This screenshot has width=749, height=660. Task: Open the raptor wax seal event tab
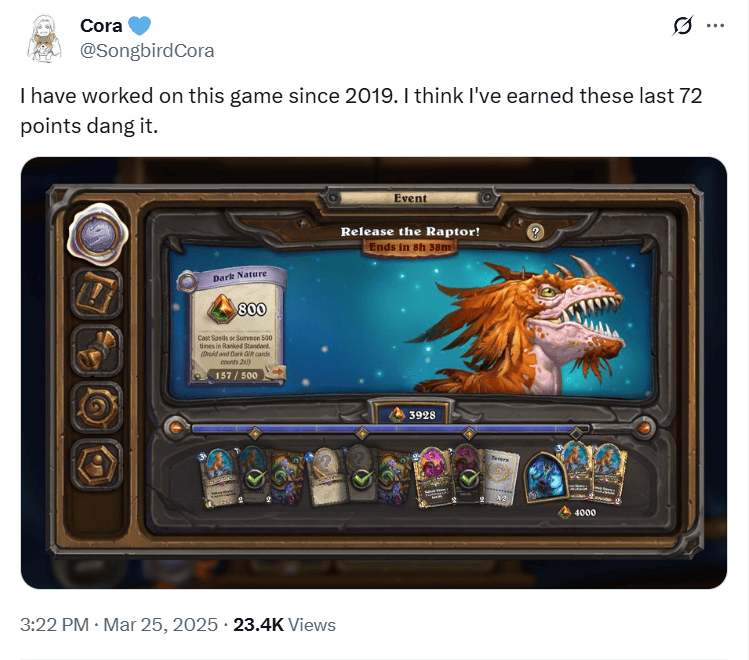tap(97, 234)
